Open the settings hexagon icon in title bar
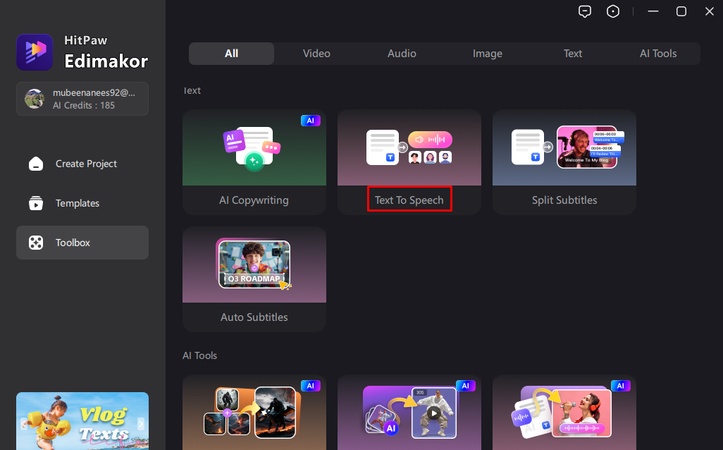The height and width of the screenshot is (450, 723). tap(613, 12)
